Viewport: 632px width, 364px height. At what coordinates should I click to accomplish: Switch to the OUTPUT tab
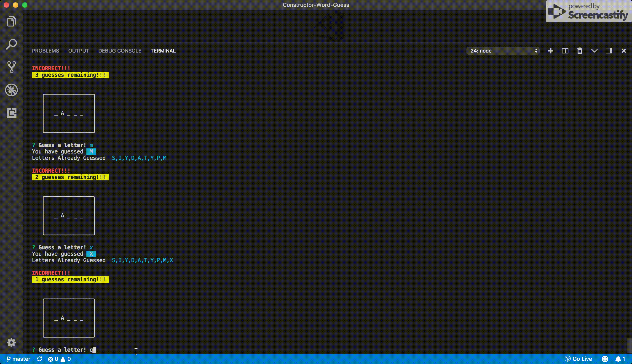(79, 51)
